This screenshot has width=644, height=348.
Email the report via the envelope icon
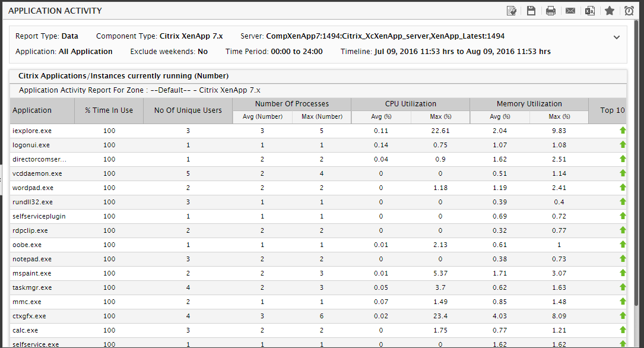click(570, 11)
